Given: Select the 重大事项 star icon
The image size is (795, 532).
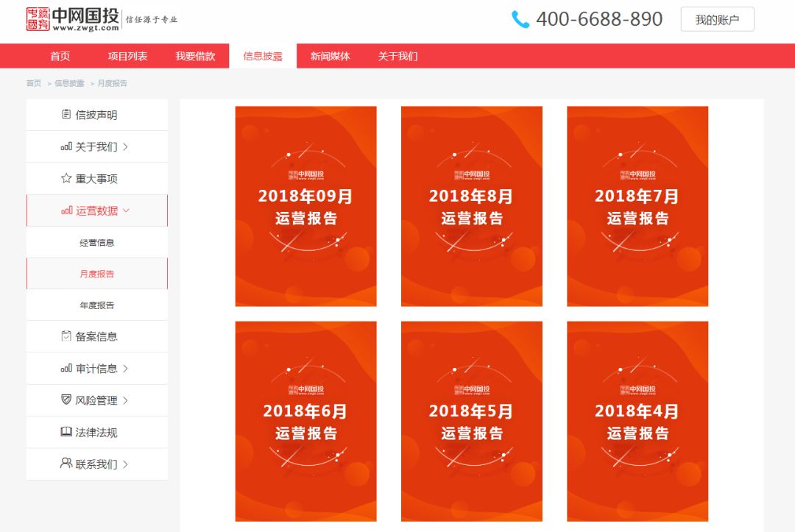Looking at the screenshot, I should tap(64, 178).
